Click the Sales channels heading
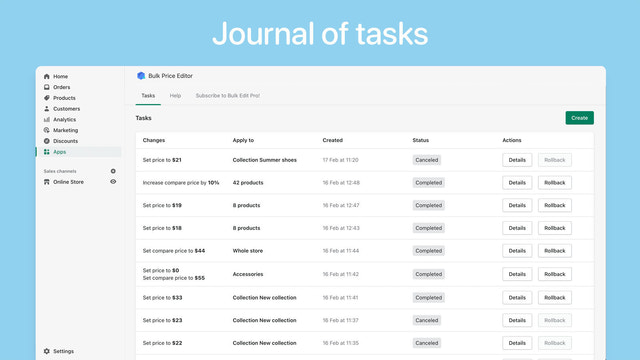The width and height of the screenshot is (640, 360). 60,171
